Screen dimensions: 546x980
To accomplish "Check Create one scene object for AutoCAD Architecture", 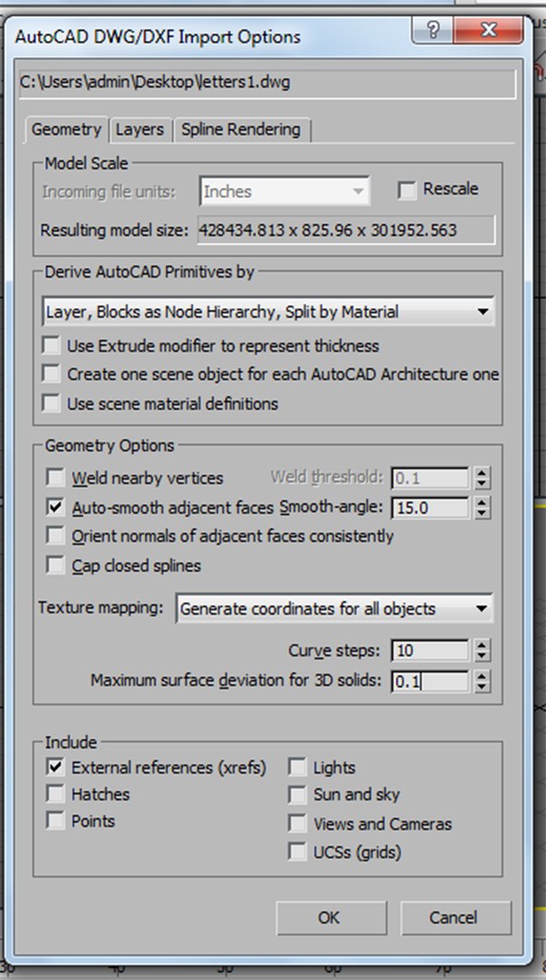I will [51, 374].
